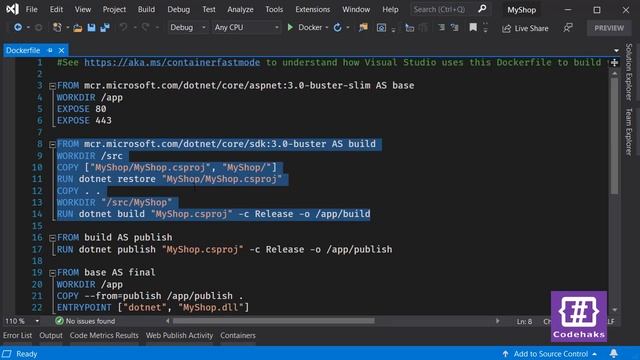Collapse the FROM sdk build block on line 8

(52, 144)
